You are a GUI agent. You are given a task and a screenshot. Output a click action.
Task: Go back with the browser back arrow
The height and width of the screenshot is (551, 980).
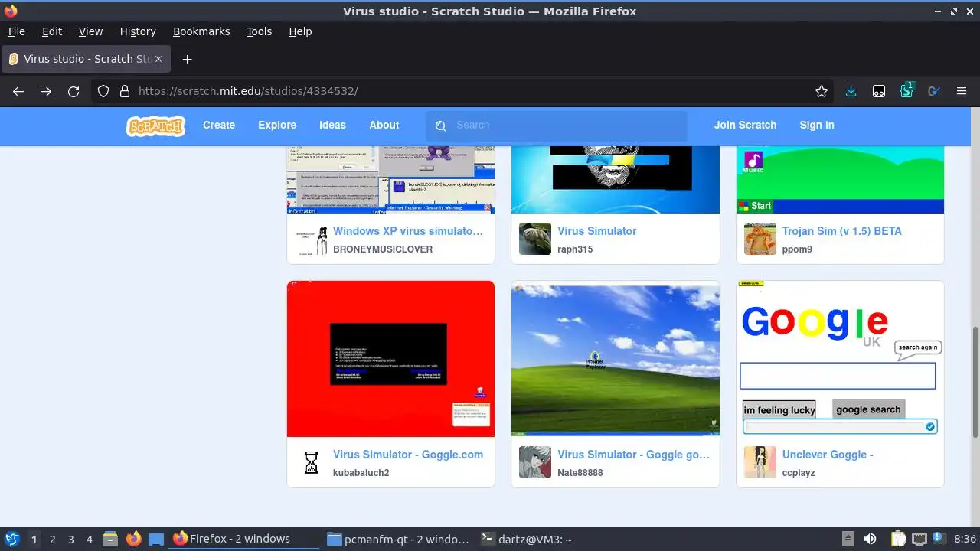coord(18,91)
